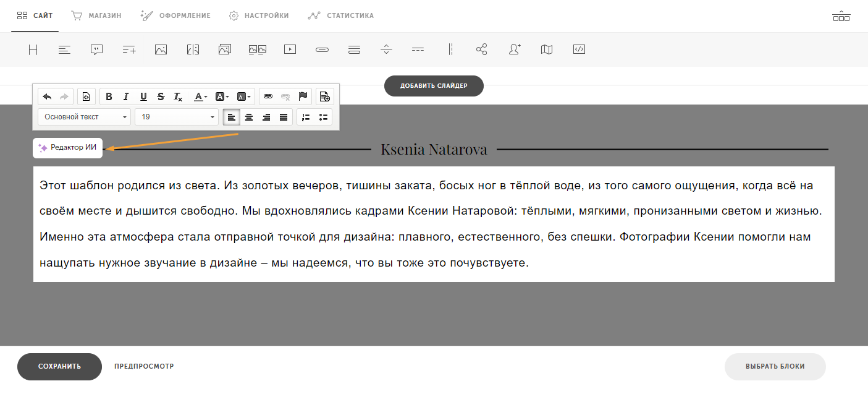Click the СОХРАНИТЬ button
This screenshot has width=868, height=394.
[59, 366]
